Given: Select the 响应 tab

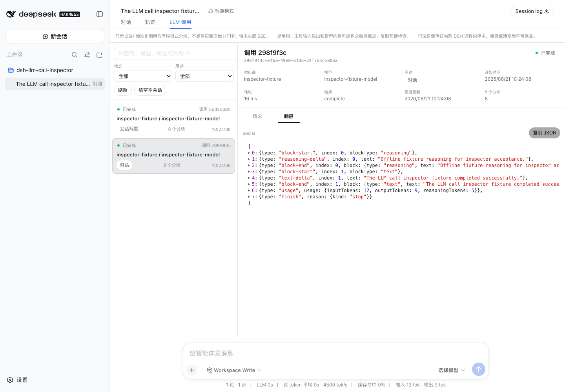Looking at the screenshot, I should point(289,116).
